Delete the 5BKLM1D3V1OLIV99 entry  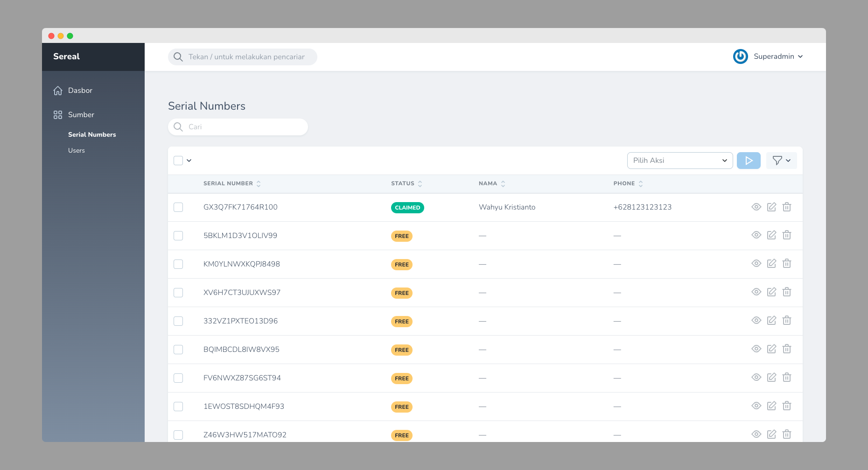coord(787,235)
